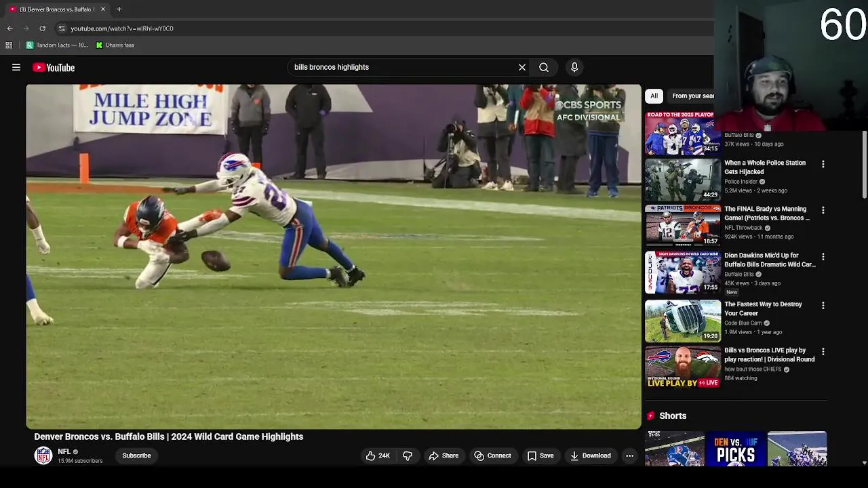This screenshot has width=868, height=488.
Task: Open 'The FINAL Brady vs Manning Game' title
Action: point(767,213)
